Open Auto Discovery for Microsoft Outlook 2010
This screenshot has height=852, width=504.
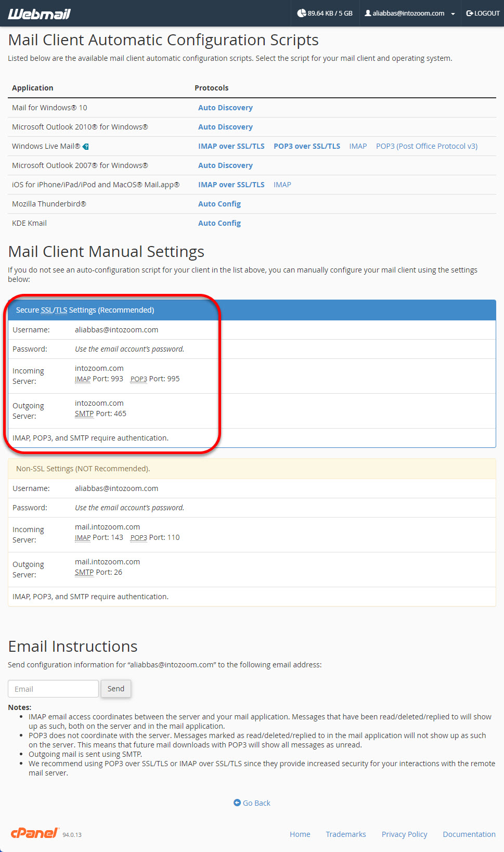pos(225,127)
